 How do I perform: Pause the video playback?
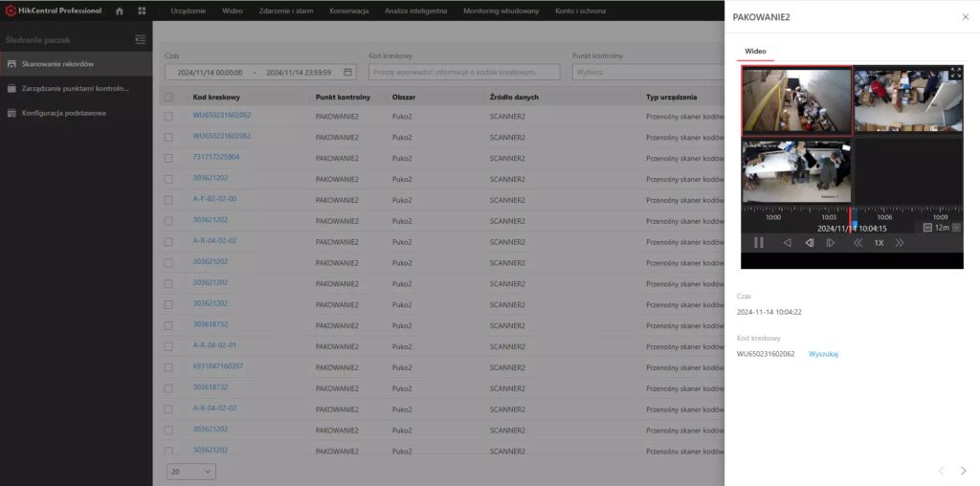tap(758, 243)
